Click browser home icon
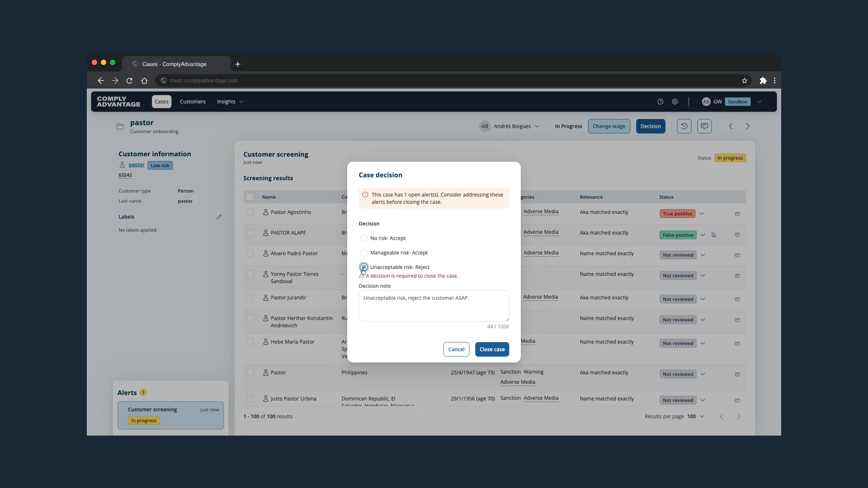The height and width of the screenshot is (488, 868). pos(144,80)
